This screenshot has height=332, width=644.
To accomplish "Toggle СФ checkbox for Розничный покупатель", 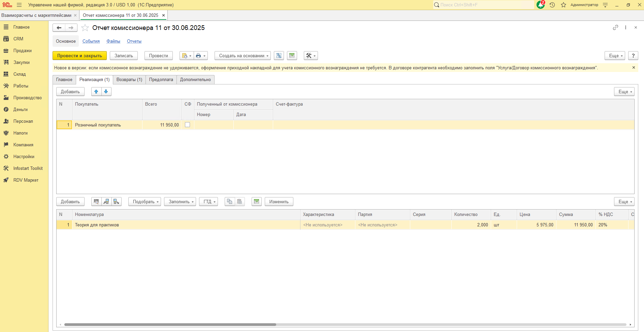I will pyautogui.click(x=188, y=125).
